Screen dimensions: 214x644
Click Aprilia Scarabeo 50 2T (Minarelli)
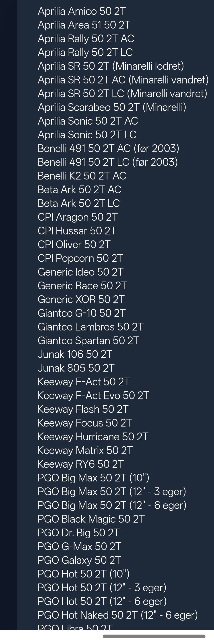click(112, 107)
